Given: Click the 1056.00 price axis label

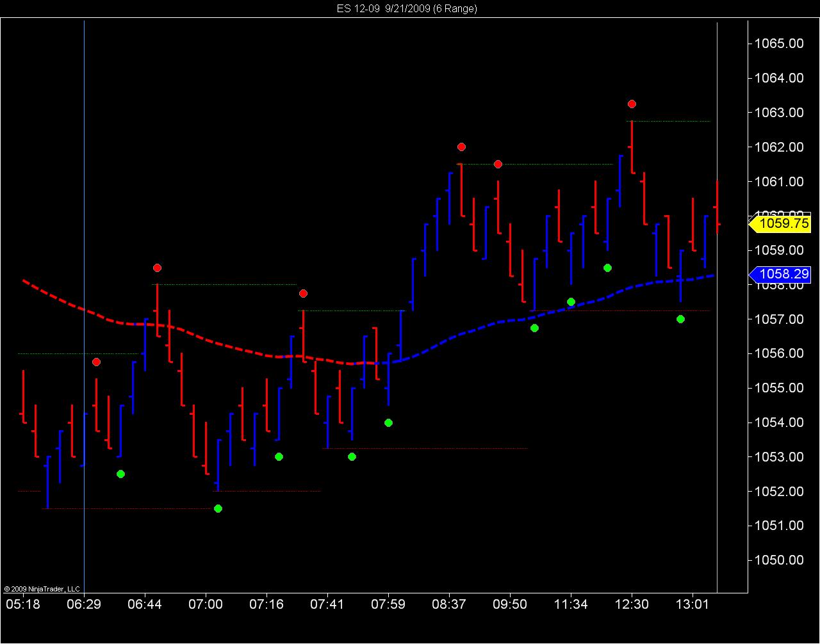Looking at the screenshot, I should point(778,353).
